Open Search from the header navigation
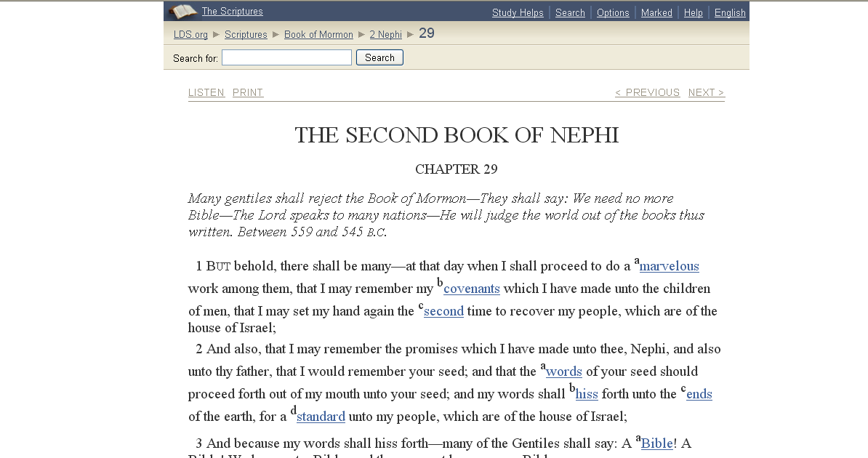 (570, 12)
